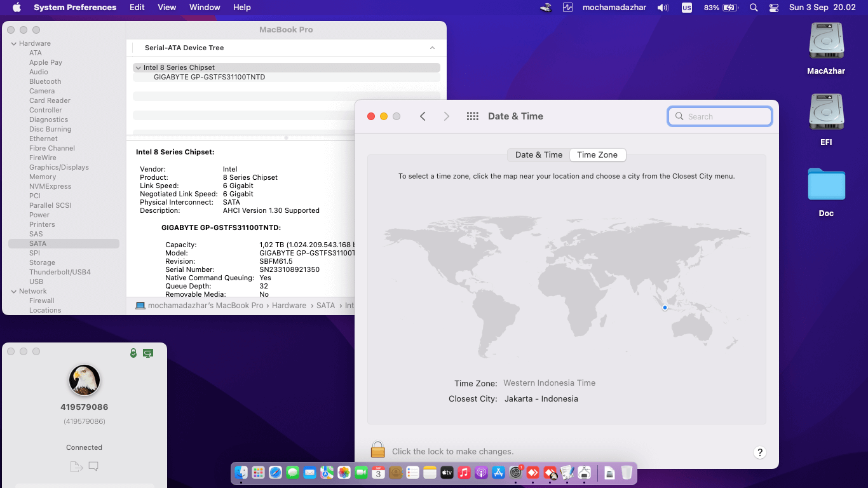868x488 pixels.
Task: Collapse the Serial-ATA Device Tree header chevron
Action: [432, 48]
